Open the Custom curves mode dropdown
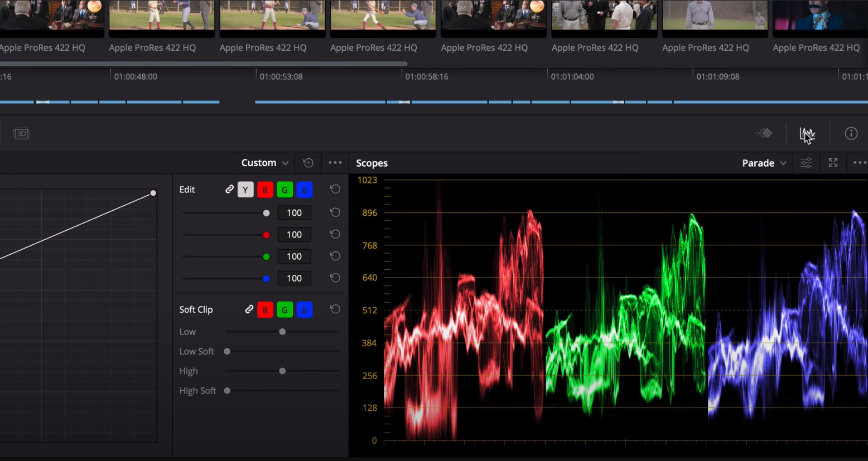Image resolution: width=868 pixels, height=461 pixels. pyautogui.click(x=265, y=163)
